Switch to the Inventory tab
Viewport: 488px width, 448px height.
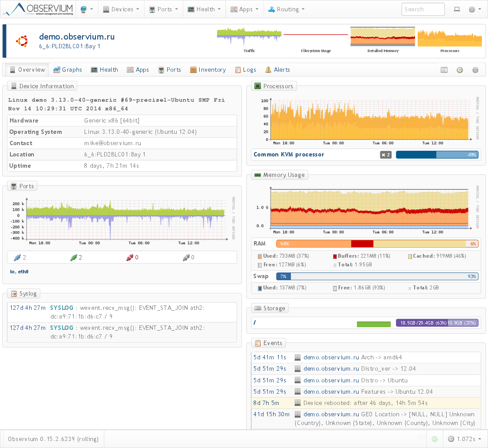[208, 70]
